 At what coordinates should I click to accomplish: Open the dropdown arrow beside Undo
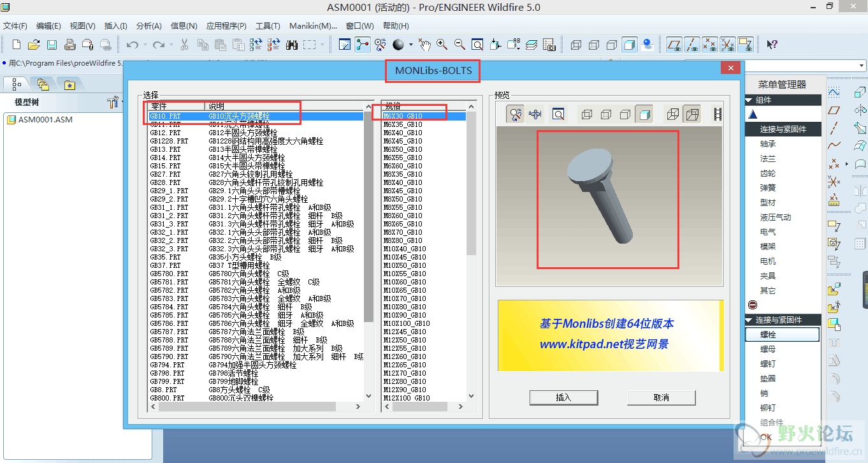click(x=145, y=45)
